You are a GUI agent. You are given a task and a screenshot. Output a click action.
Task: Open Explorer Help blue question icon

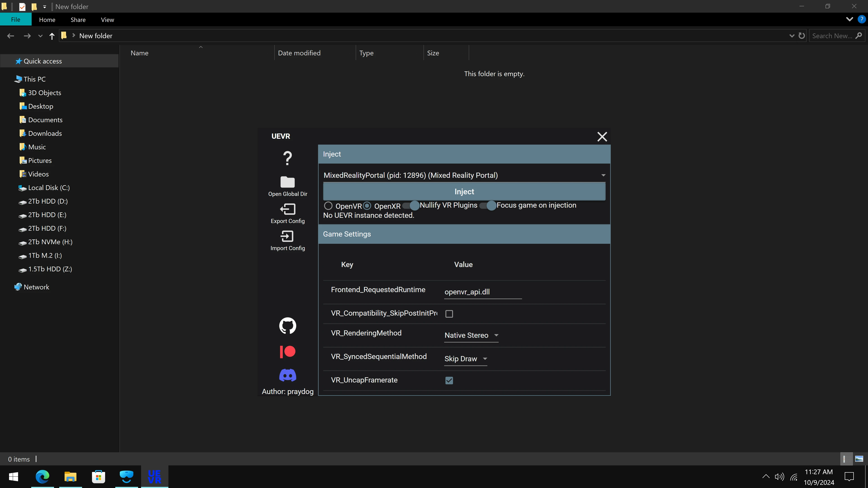(x=861, y=19)
